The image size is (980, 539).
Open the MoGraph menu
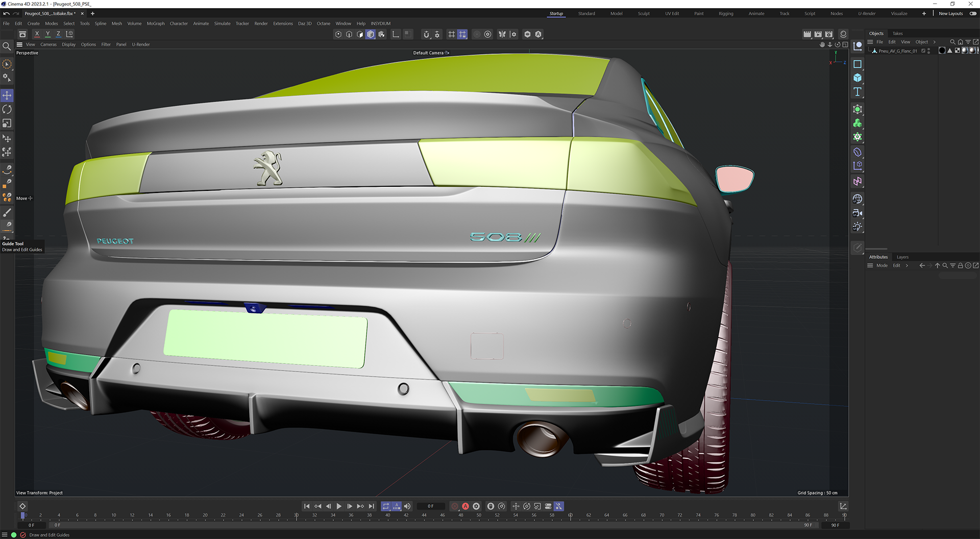[156, 23]
